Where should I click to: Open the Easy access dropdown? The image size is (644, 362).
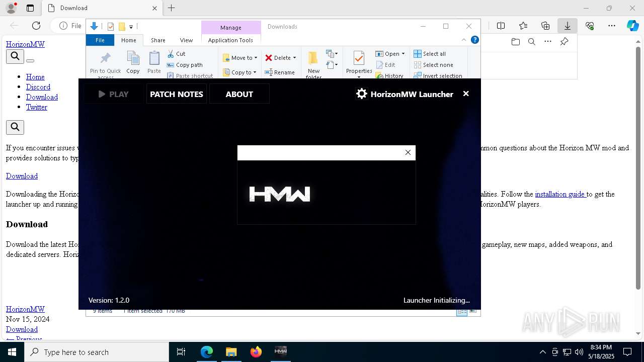pos(332,64)
